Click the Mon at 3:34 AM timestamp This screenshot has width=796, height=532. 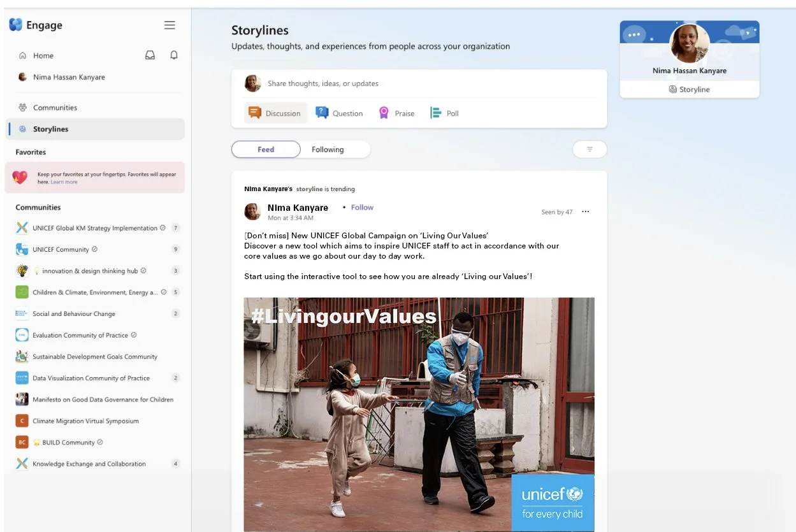290,218
